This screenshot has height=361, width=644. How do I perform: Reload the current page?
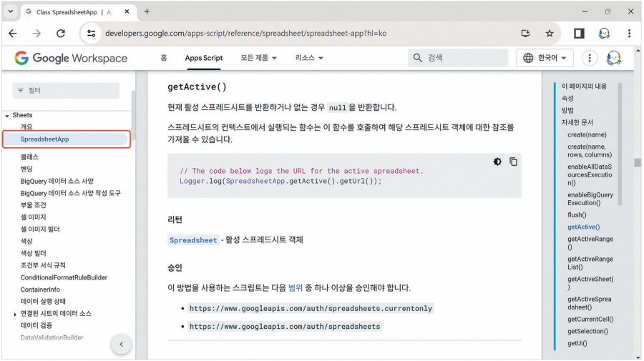point(61,34)
